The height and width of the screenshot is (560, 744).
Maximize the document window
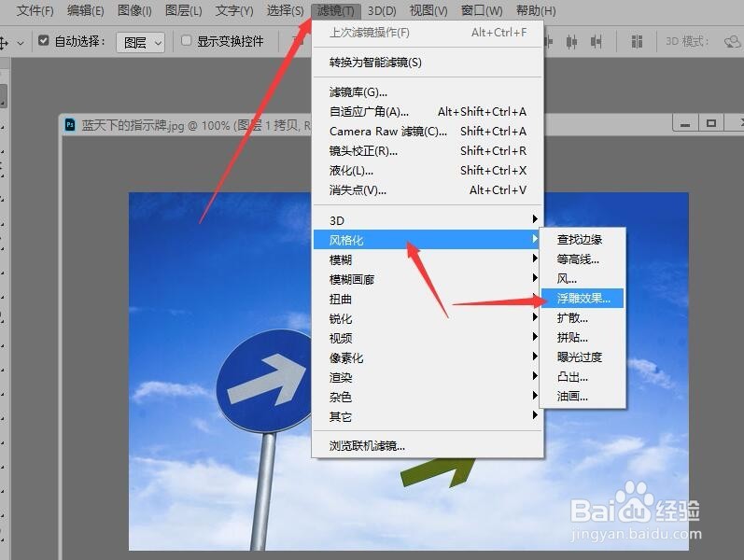pos(710,124)
